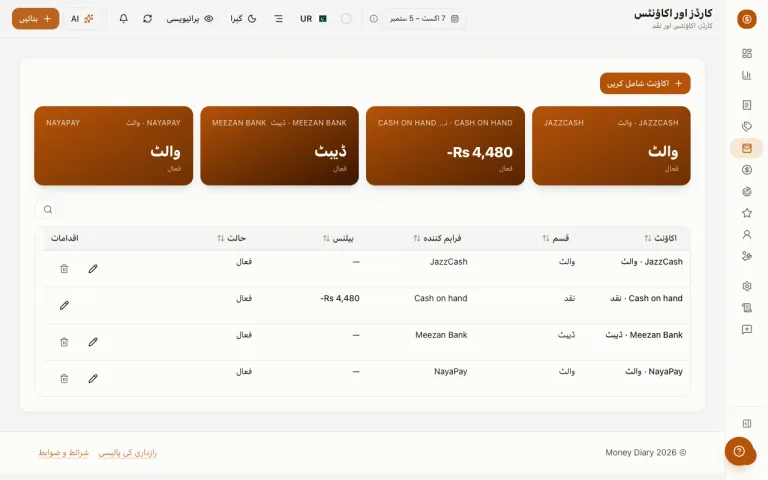Open the AI assistant button
This screenshot has width=768, height=480.
[82, 19]
